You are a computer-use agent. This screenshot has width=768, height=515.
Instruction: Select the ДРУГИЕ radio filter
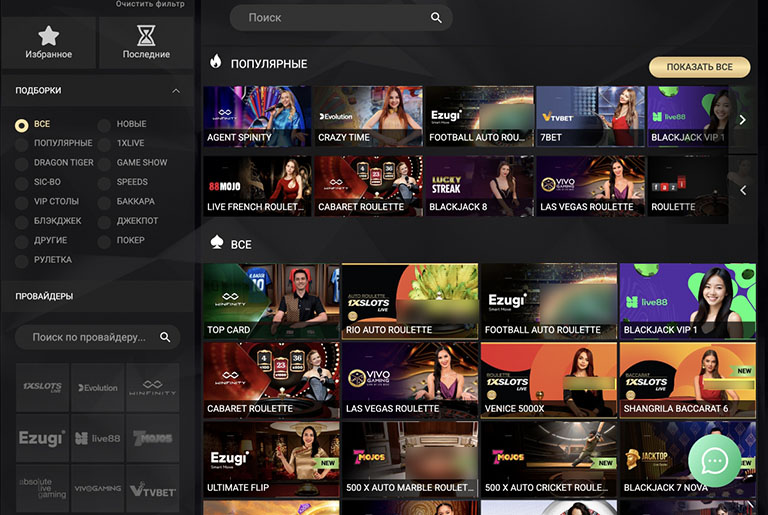[x=22, y=242]
